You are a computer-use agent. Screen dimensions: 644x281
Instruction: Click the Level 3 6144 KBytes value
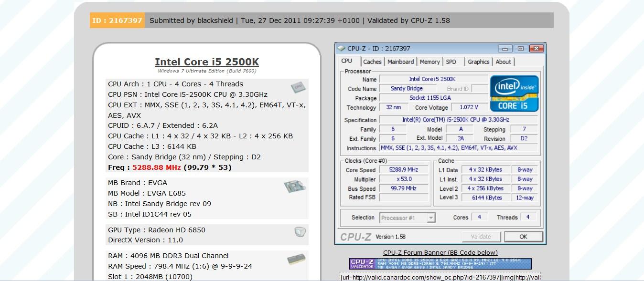tap(487, 198)
